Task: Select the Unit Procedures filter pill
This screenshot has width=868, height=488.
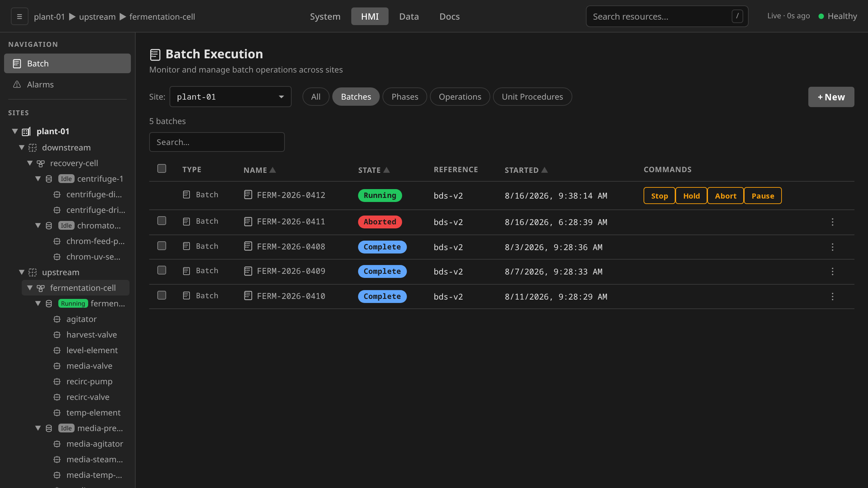Action: point(532,97)
